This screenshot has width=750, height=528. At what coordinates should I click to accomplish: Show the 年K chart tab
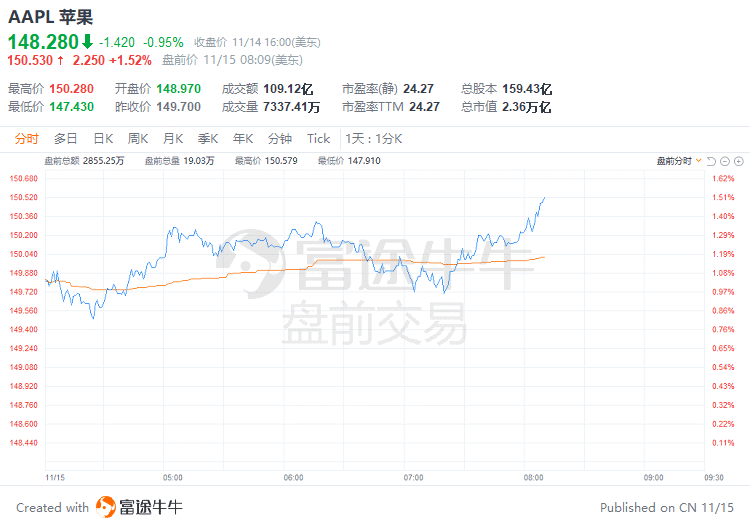243,139
